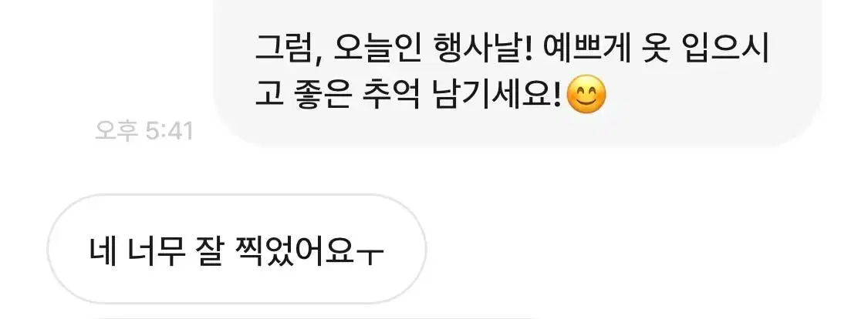This screenshot has height=319, width=868.
Task: Click the smiling face emoji
Action: click(x=587, y=95)
